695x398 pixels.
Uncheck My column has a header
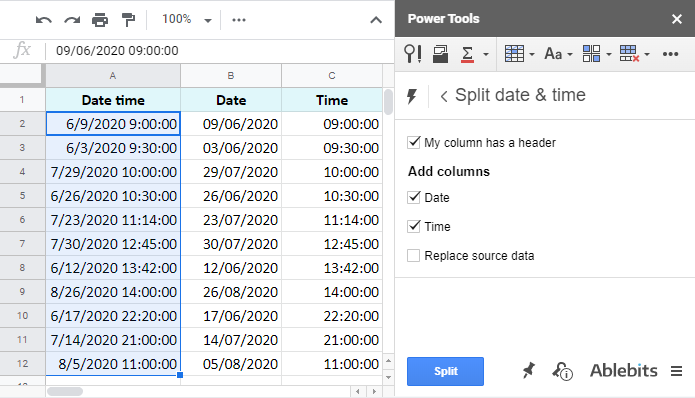point(414,142)
